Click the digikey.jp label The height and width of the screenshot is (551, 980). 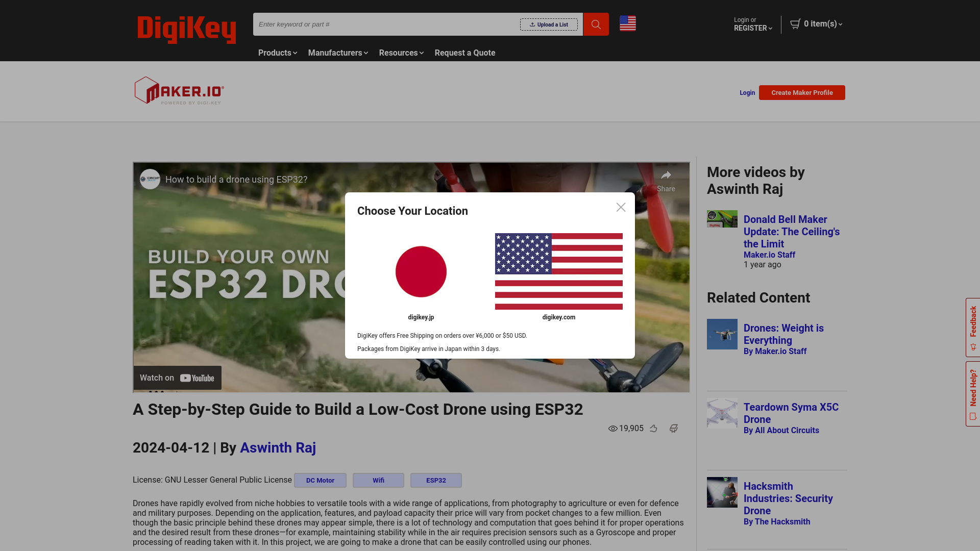click(x=421, y=317)
